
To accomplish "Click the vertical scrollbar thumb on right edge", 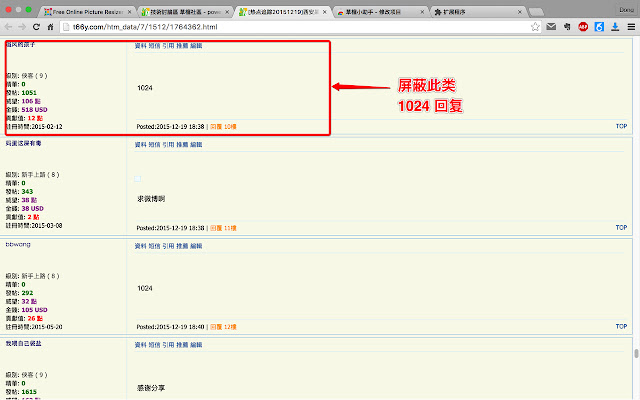I will pos(636,353).
